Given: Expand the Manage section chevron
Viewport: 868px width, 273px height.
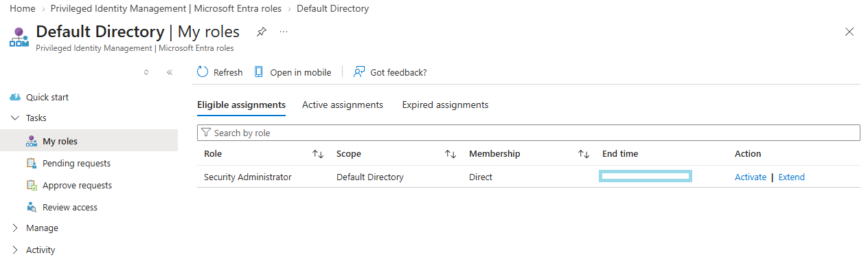Looking at the screenshot, I should (15, 228).
